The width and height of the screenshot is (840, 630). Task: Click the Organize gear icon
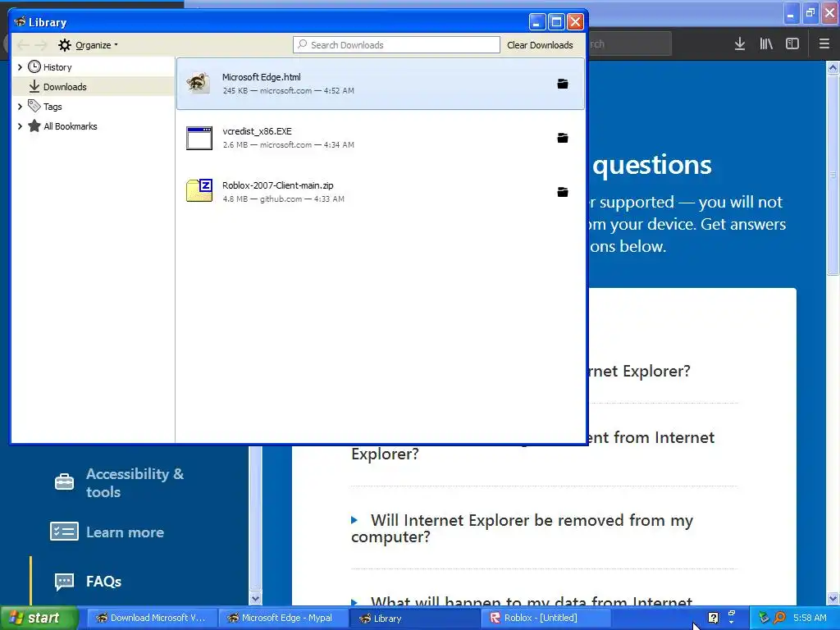(x=65, y=45)
